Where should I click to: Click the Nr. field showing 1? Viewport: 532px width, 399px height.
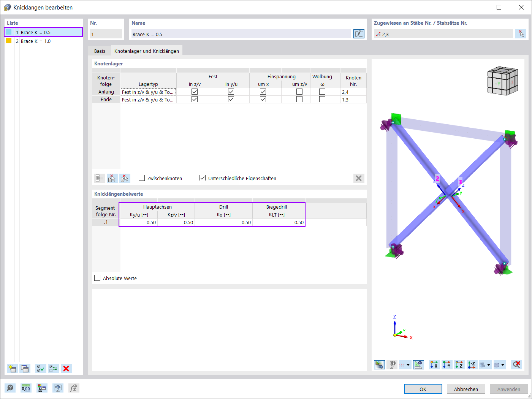(106, 34)
